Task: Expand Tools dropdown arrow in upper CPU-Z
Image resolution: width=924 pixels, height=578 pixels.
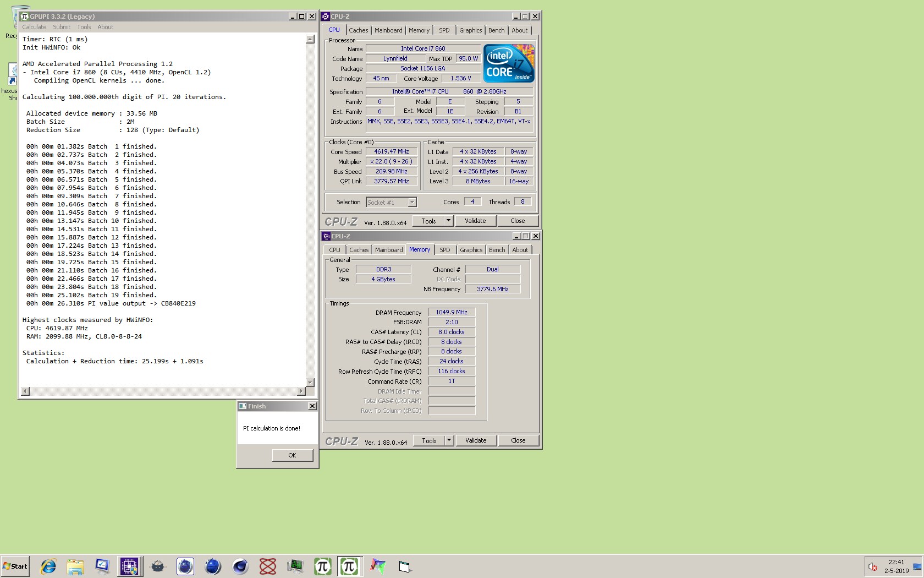Action: pyautogui.click(x=449, y=221)
